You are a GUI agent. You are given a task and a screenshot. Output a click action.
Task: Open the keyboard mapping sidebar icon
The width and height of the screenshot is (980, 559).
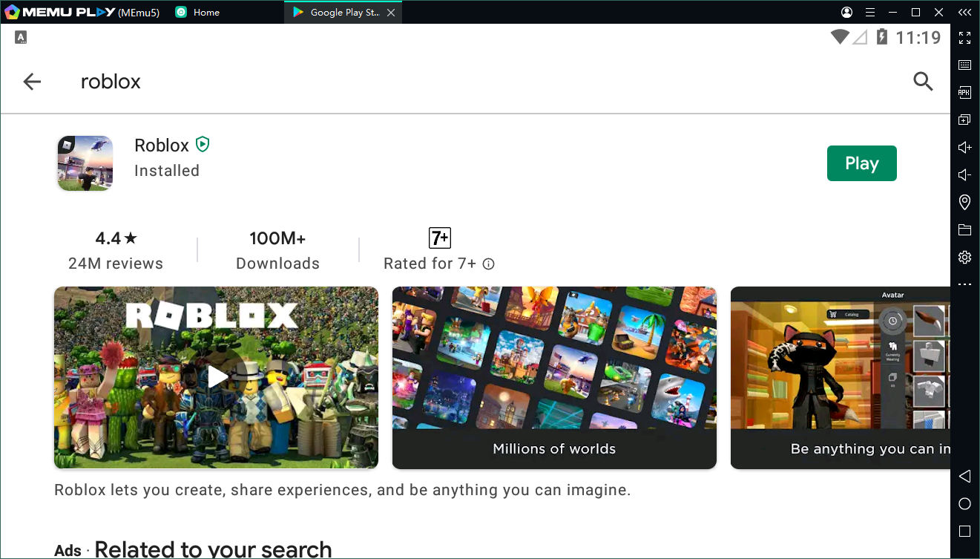964,65
